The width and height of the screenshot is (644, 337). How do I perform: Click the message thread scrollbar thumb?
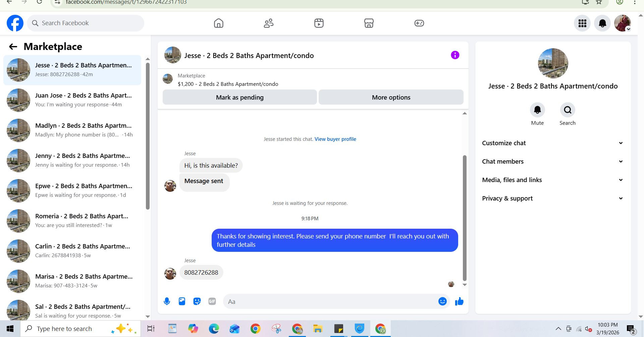click(465, 218)
